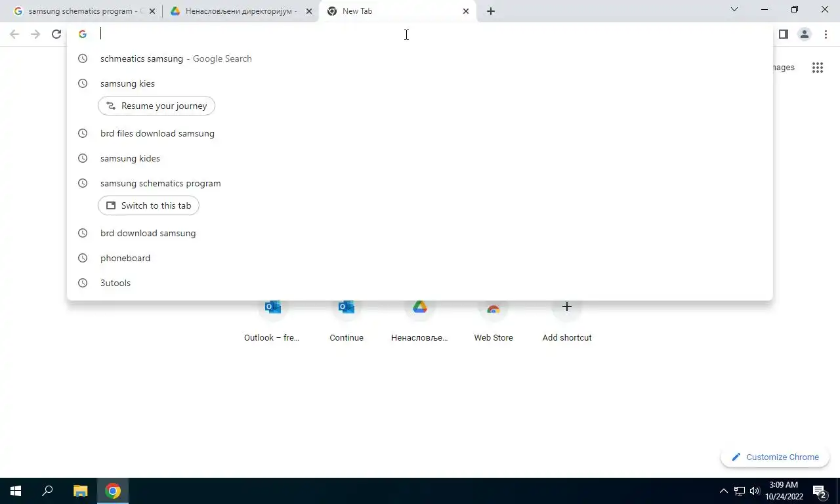Viewport: 840px width, 504px height.
Task: Close the Google Drive tab
Action: pyautogui.click(x=309, y=11)
